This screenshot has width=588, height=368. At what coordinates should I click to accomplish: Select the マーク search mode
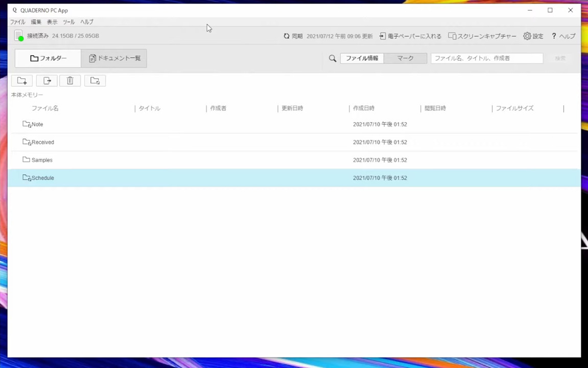point(406,58)
